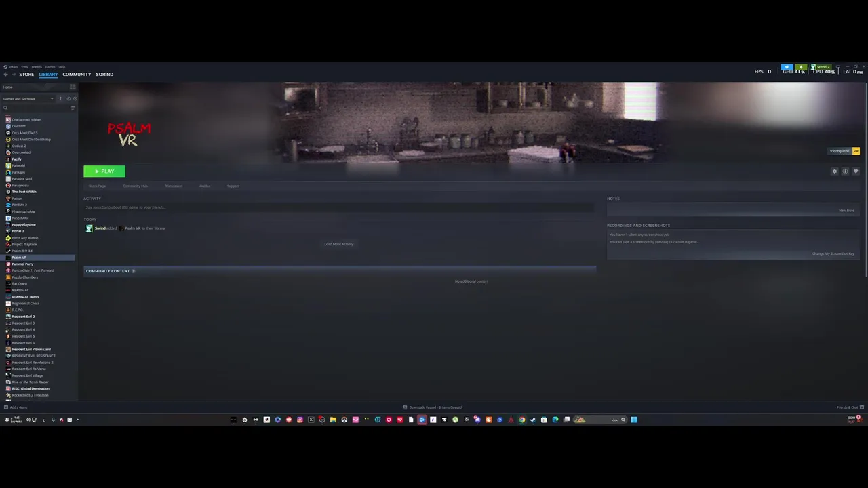
Task: Click the Windows Start button
Action: tap(634, 420)
